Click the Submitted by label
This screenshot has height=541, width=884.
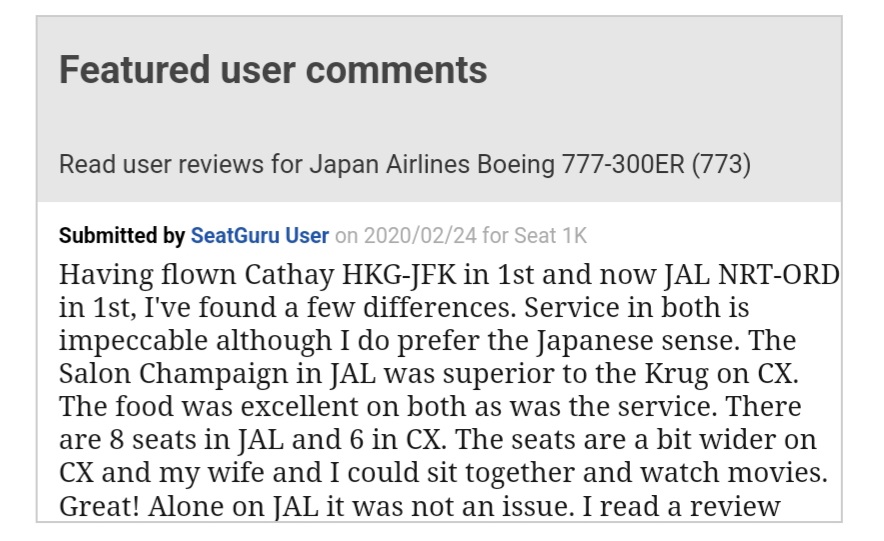point(122,236)
